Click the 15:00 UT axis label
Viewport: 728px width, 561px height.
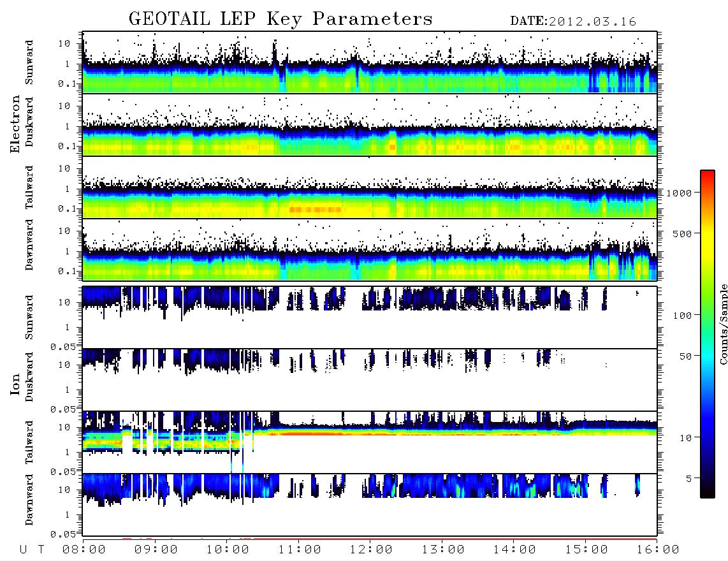[x=586, y=550]
